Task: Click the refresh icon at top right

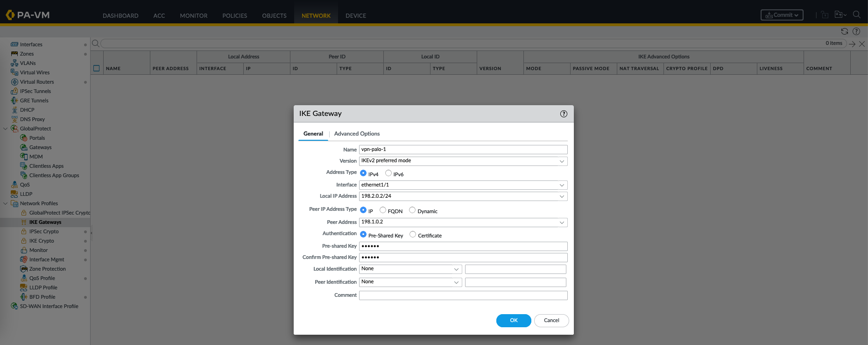Action: coord(844,31)
